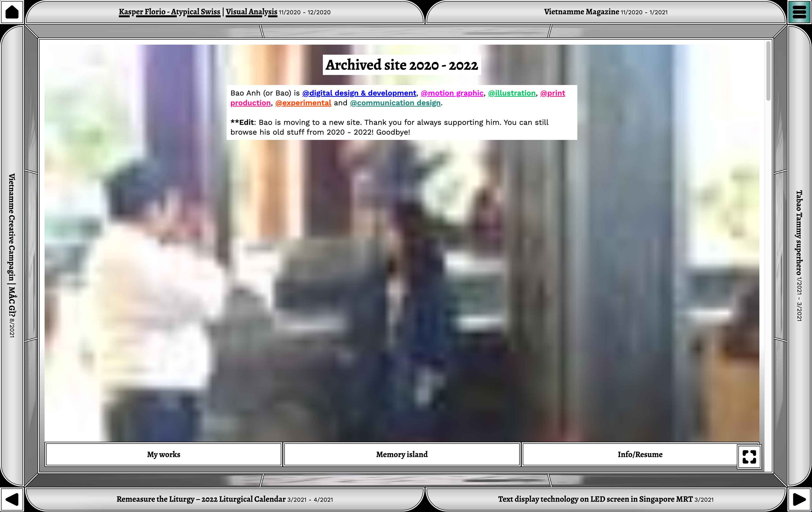This screenshot has height=512, width=812.
Task: Follow the @digital design & development link
Action: pyautogui.click(x=359, y=93)
